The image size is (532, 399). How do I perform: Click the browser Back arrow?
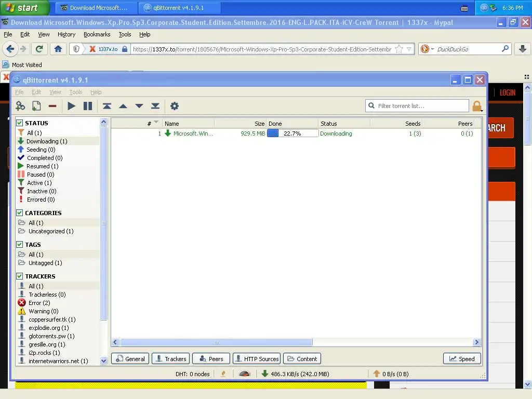[10, 49]
